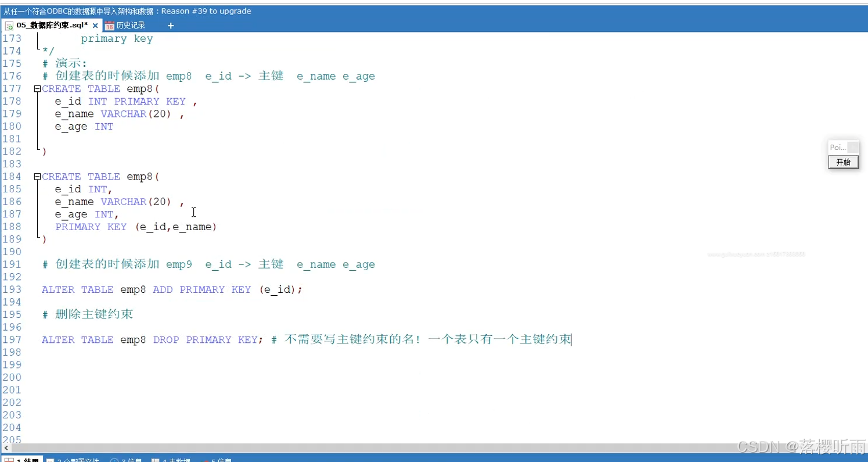Image resolution: width=868 pixels, height=462 pixels.
Task: Click the emp9 comment on line 191
Action: click(x=208, y=264)
